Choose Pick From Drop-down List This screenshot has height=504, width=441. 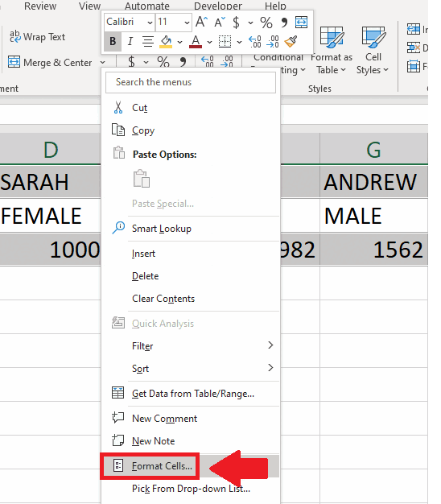[191, 489]
